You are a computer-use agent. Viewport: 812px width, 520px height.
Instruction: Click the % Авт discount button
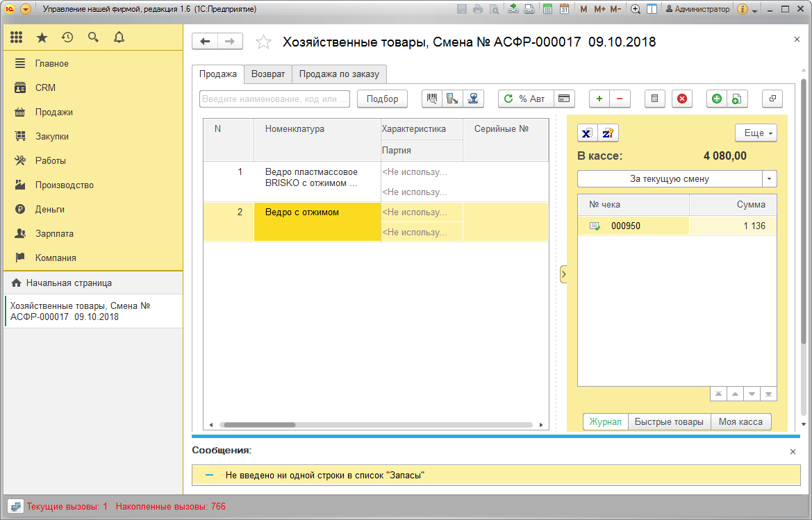526,99
